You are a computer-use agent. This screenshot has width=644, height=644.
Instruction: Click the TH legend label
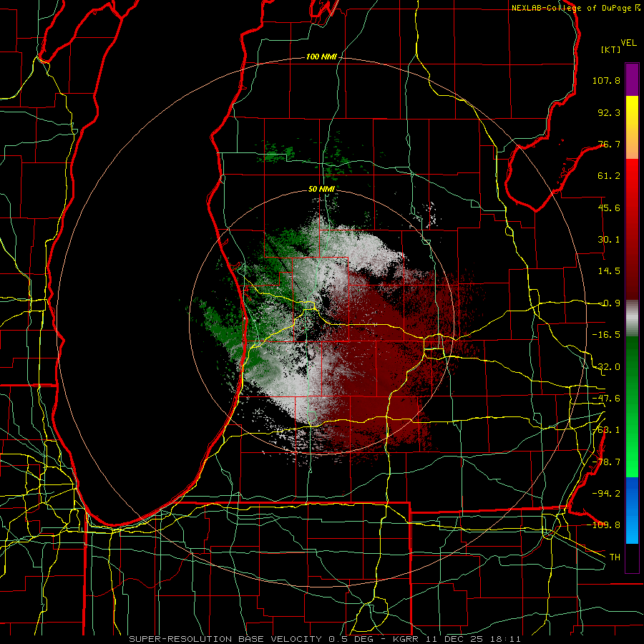tap(615, 557)
